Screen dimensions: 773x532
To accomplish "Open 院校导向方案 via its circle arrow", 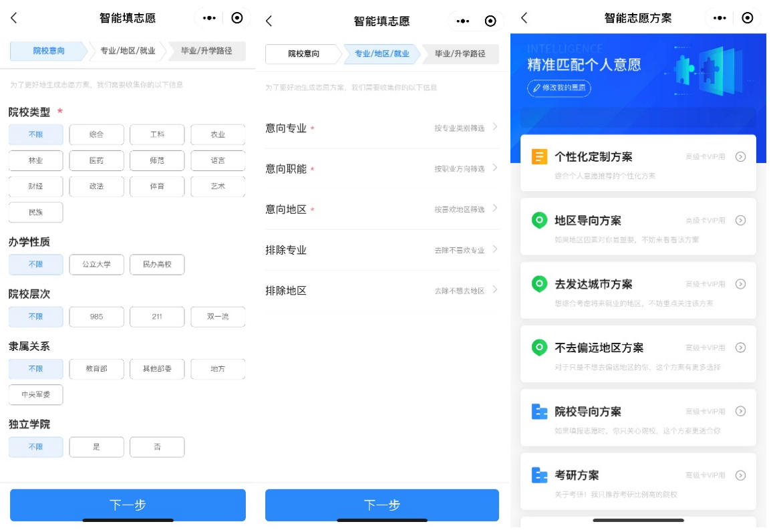I will [x=740, y=411].
